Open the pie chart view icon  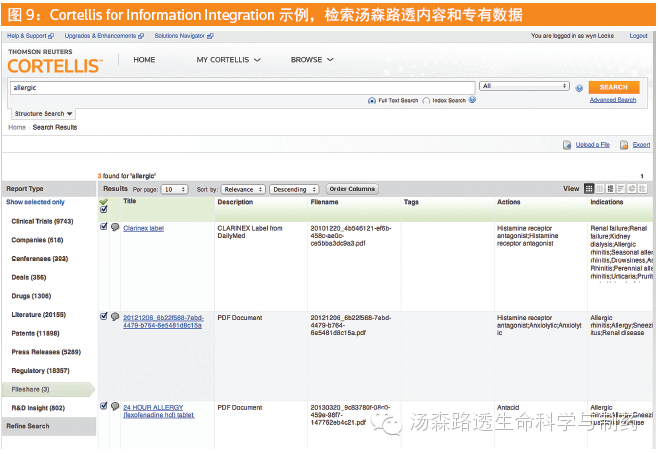(631, 189)
